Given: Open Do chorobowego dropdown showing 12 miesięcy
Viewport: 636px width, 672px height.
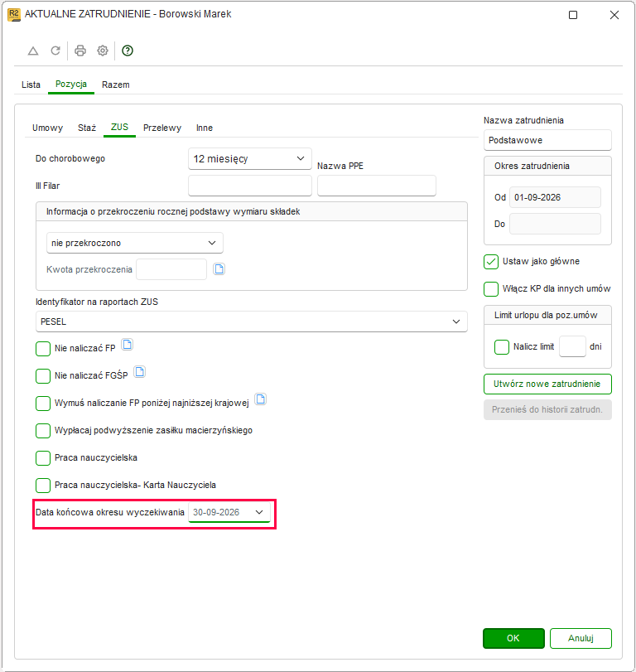Looking at the screenshot, I should coord(250,158).
